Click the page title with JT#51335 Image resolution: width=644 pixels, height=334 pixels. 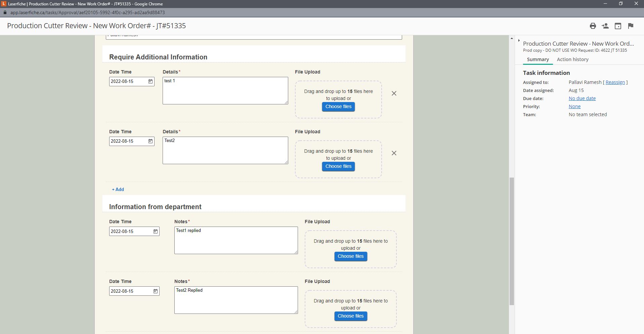point(96,26)
